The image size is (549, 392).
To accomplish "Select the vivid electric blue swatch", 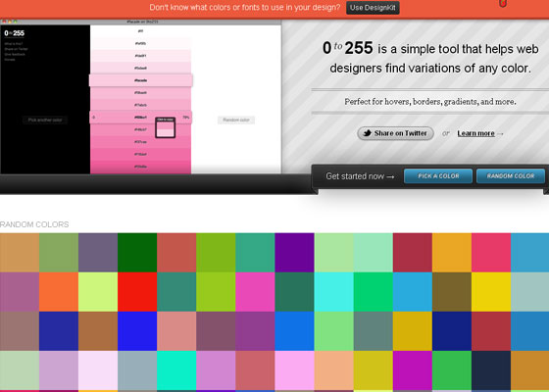I will point(137,331).
